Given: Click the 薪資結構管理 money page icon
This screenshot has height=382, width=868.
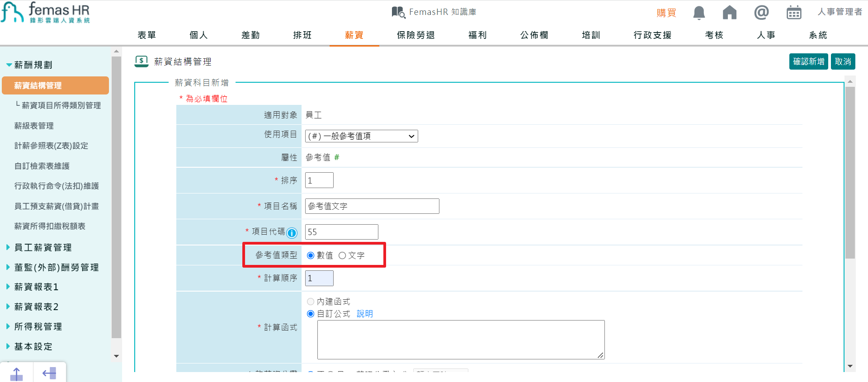Looking at the screenshot, I should pyautogui.click(x=142, y=61).
